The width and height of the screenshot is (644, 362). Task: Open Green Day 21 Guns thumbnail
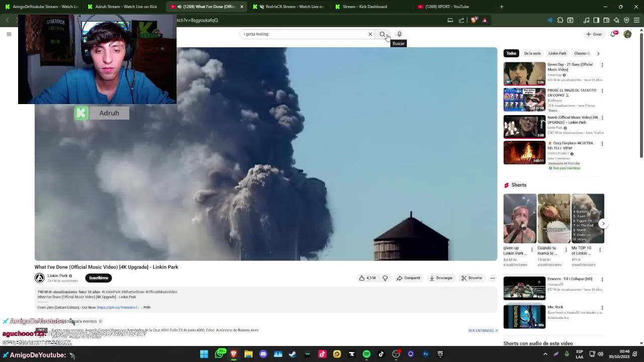coord(524,73)
